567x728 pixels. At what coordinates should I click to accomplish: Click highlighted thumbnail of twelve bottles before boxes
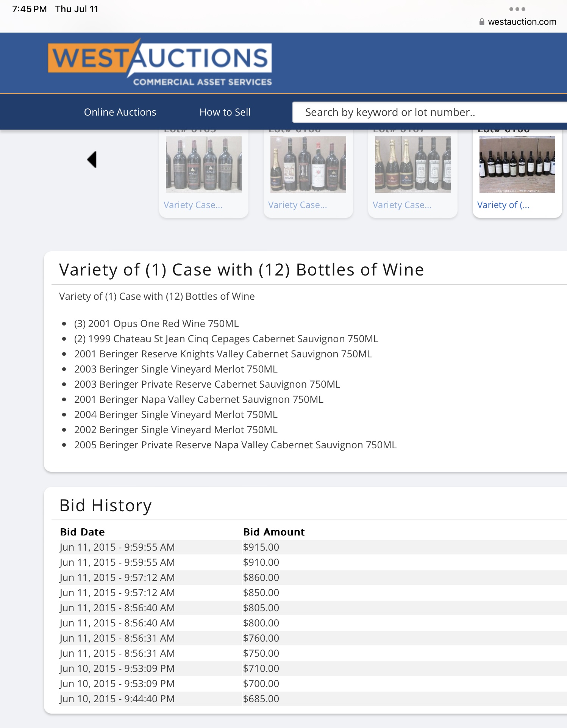517,164
